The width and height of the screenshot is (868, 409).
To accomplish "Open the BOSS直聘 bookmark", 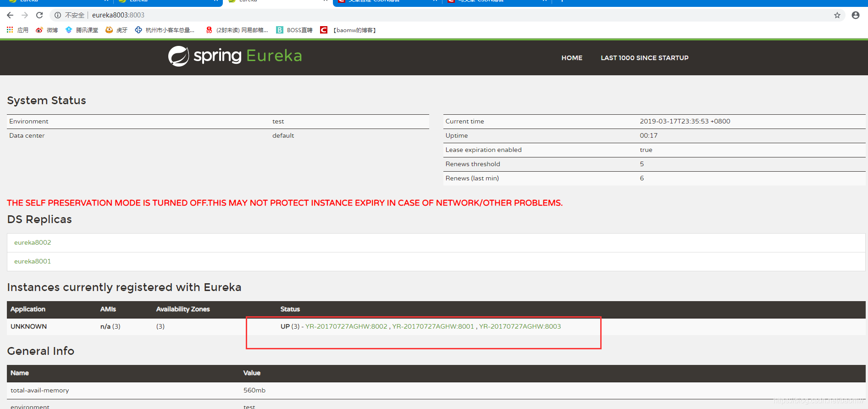I will (x=294, y=30).
